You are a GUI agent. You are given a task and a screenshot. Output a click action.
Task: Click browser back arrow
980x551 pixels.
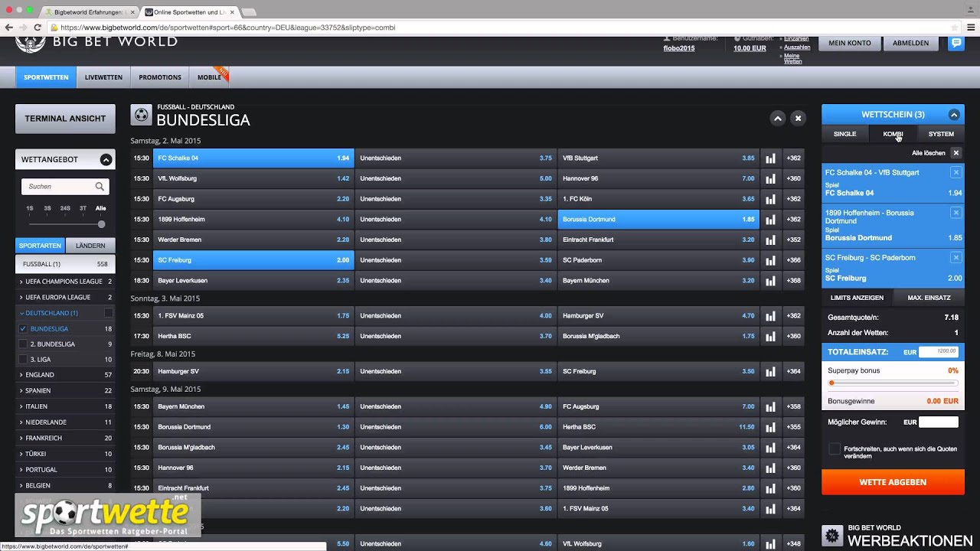tap(9, 28)
